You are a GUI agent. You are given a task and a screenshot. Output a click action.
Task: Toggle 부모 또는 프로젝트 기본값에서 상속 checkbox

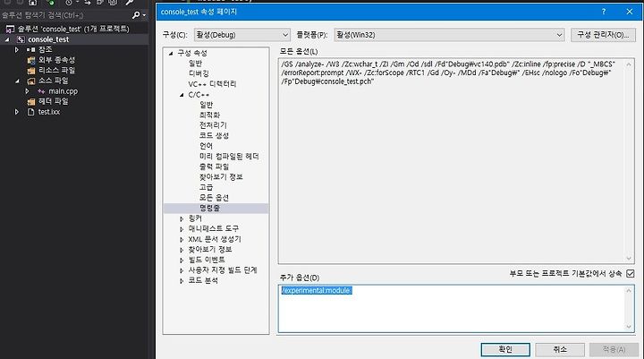tap(631, 273)
